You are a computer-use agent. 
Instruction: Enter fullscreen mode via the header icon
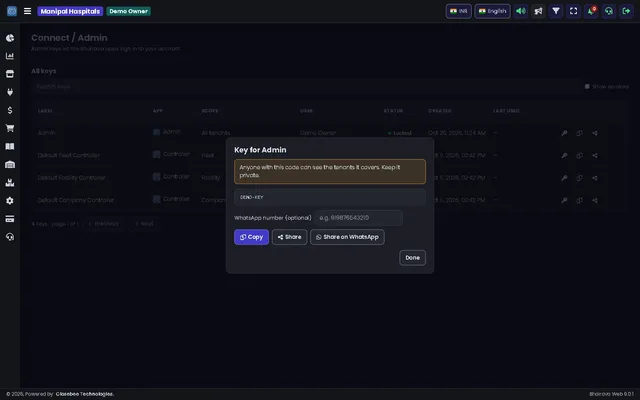573,11
